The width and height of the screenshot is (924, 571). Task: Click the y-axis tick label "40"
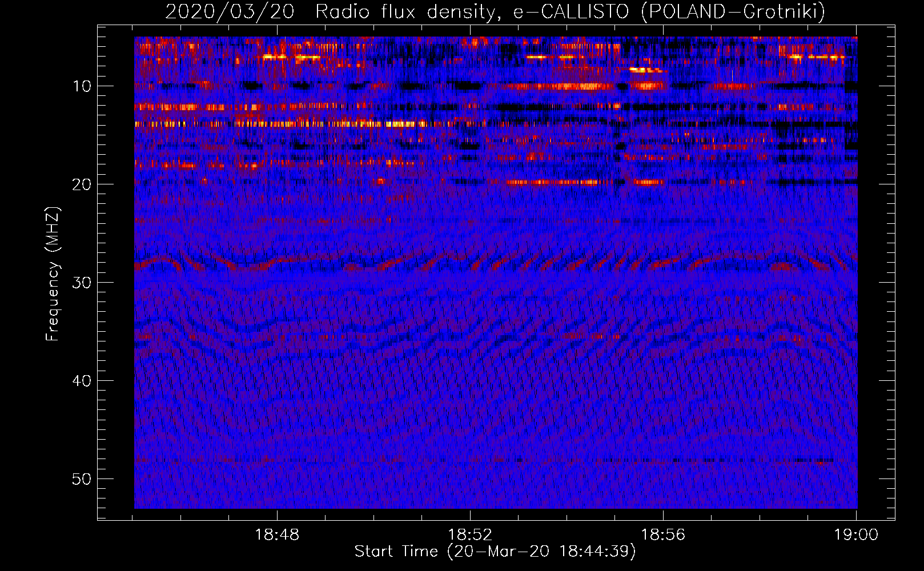coord(82,381)
